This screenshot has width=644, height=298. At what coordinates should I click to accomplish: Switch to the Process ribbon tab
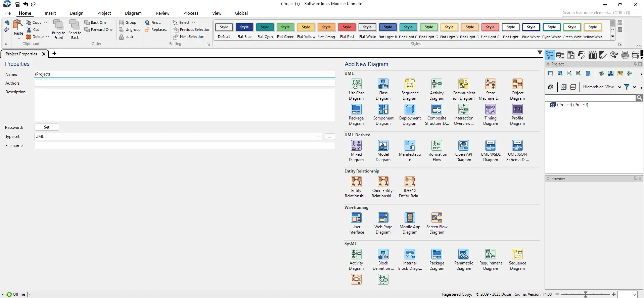(x=191, y=13)
